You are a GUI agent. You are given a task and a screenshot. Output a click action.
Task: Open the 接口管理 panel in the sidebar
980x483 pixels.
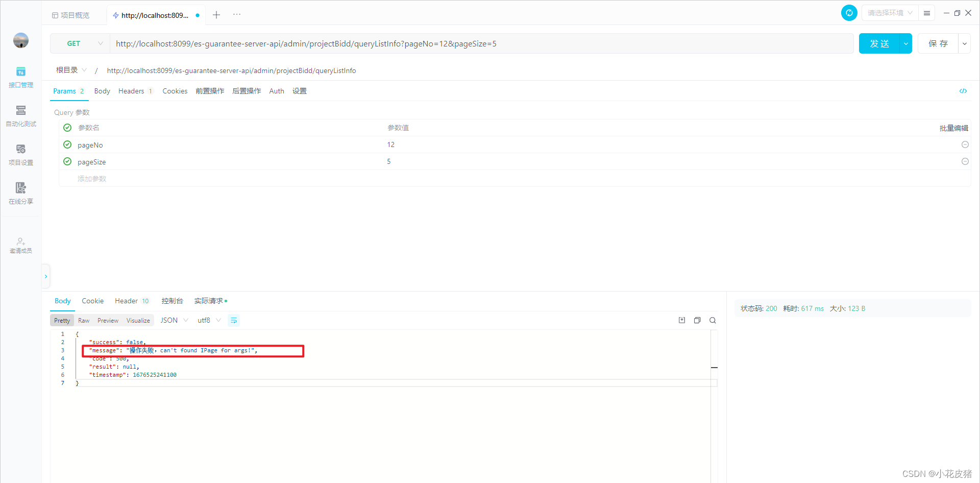point(20,78)
